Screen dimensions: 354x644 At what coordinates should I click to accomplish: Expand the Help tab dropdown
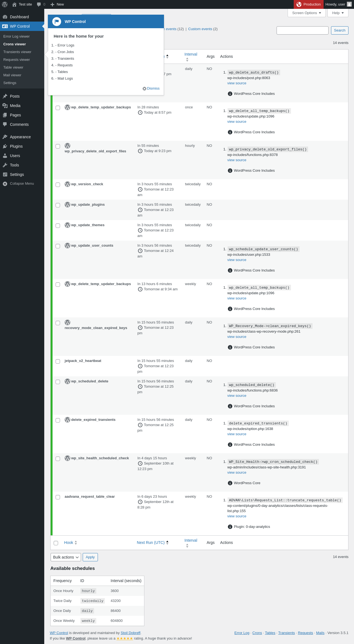[338, 13]
